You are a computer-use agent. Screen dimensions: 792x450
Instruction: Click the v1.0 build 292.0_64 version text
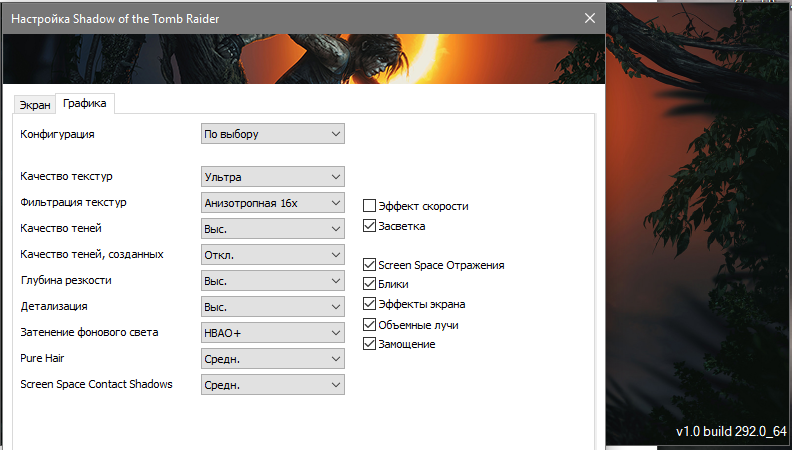pyautogui.click(x=731, y=431)
